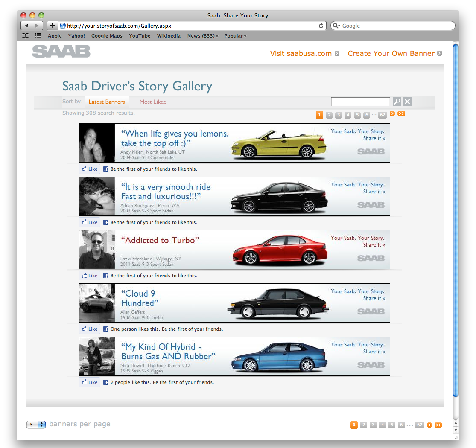Click "Share it »" on the red sedan banner
This screenshot has height=448, width=476.
coord(374,245)
